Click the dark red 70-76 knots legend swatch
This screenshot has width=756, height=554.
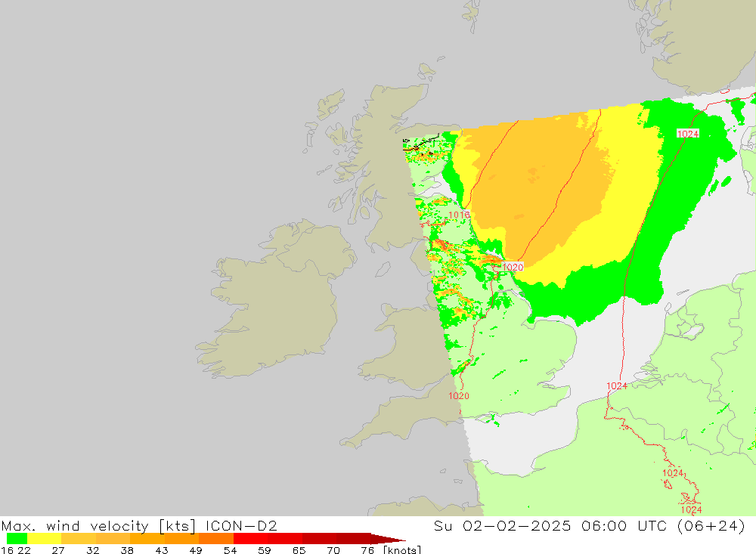353,539
